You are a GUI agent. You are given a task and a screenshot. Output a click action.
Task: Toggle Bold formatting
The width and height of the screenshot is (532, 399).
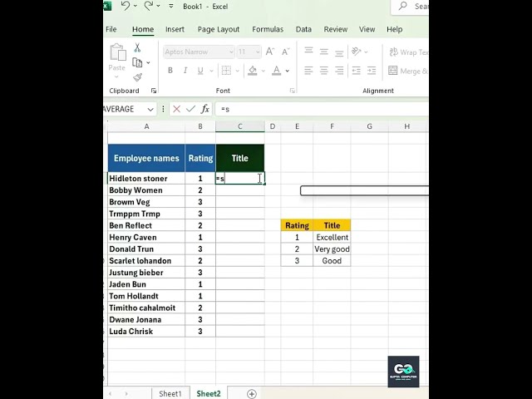coord(170,70)
